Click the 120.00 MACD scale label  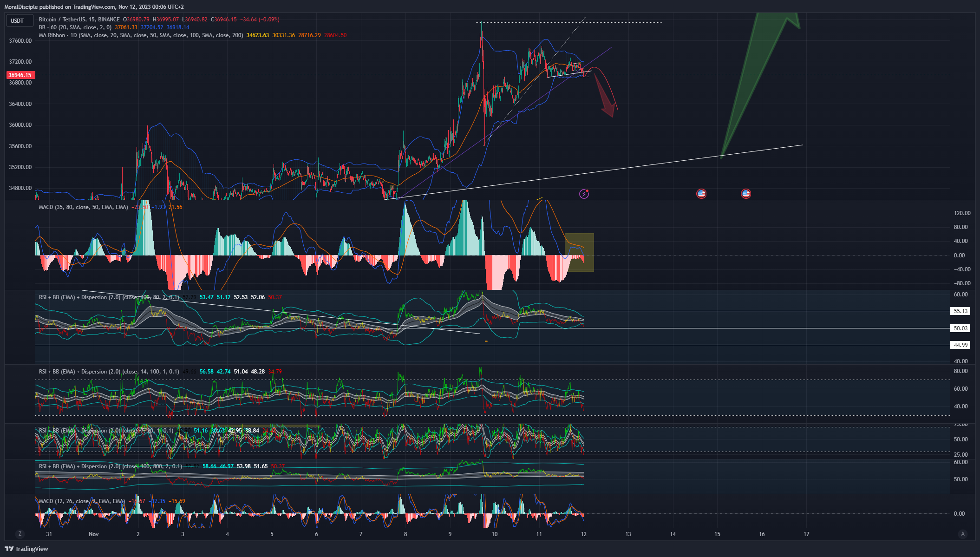(962, 213)
